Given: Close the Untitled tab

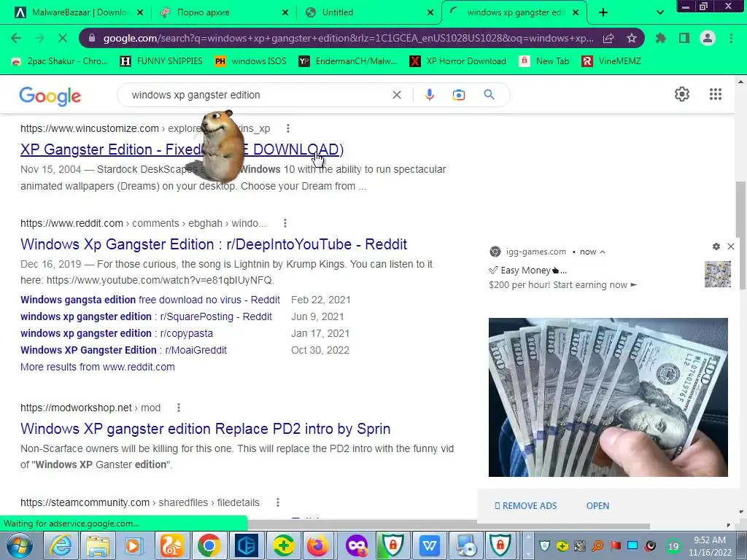Looking at the screenshot, I should (430, 12).
